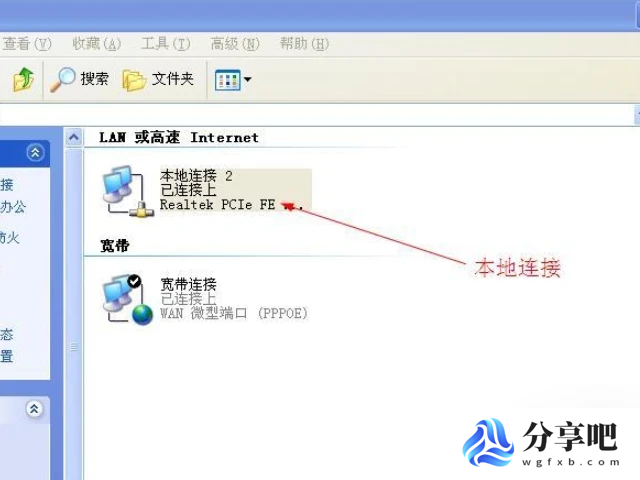640x480 pixels.
Task: Click the scrollbar up arrow
Action: (74, 137)
